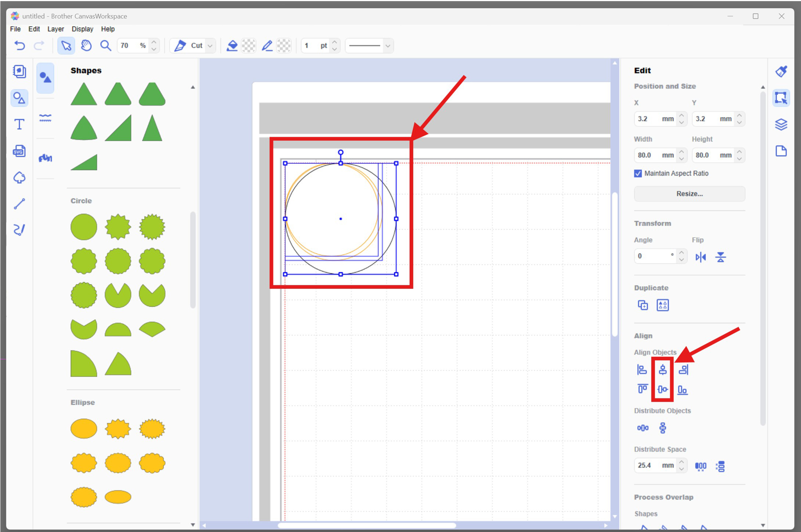The image size is (801, 532).
Task: Activate the Pan hand tool
Action: tap(86, 46)
